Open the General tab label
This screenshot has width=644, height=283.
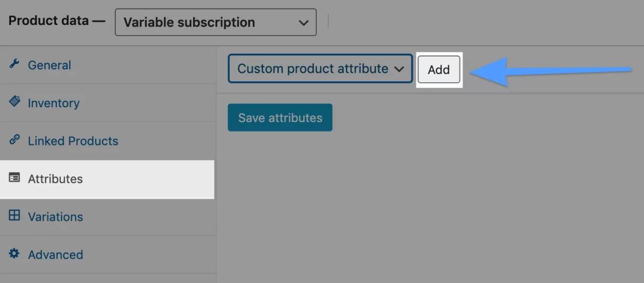click(49, 65)
